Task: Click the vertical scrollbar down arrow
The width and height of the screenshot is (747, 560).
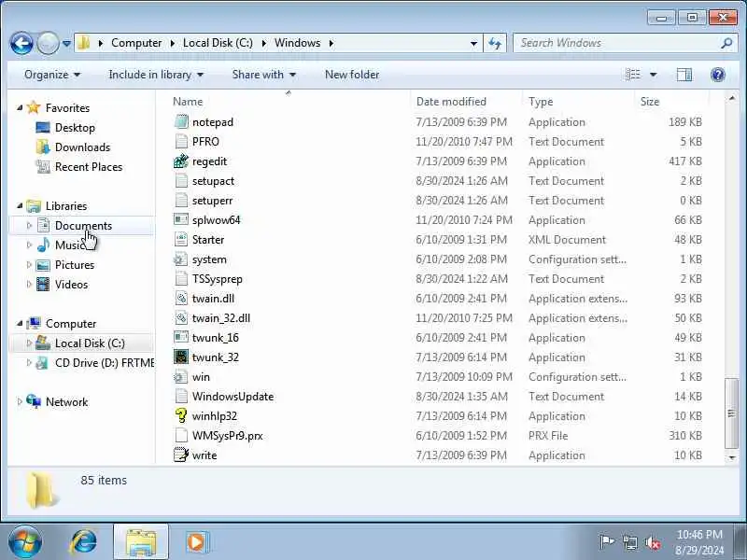Action: (x=731, y=457)
